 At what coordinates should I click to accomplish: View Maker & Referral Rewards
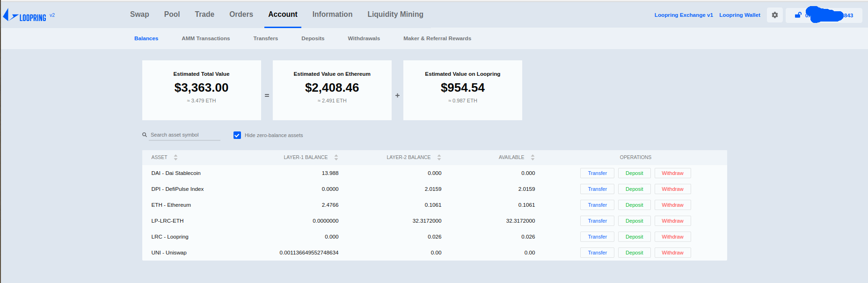437,38
